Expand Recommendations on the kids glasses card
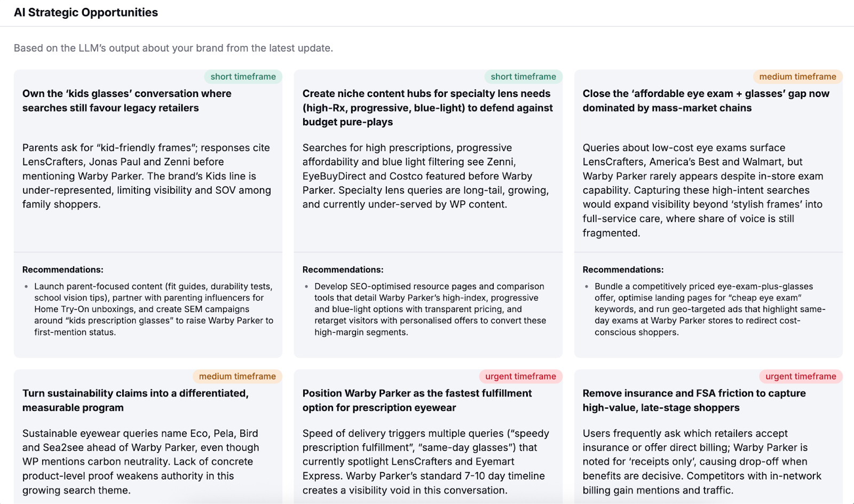 tap(62, 269)
